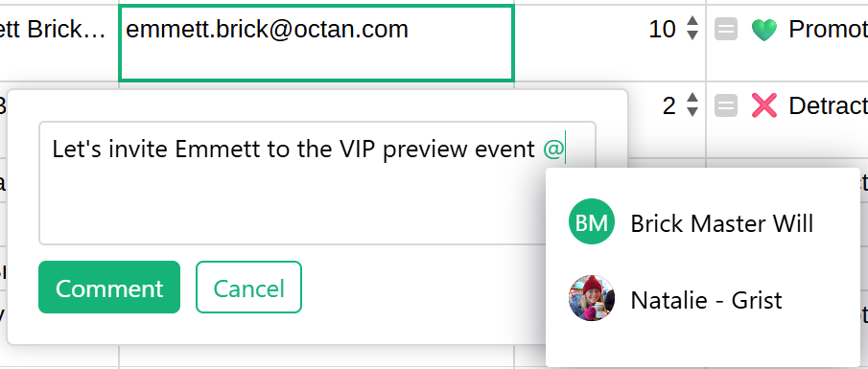Decrease the score value of 10

(692, 35)
